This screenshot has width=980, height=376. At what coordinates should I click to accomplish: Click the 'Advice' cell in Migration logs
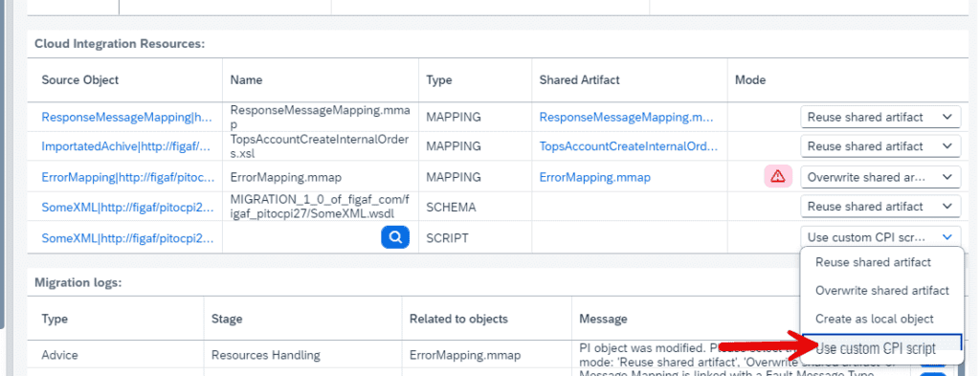[x=59, y=355]
